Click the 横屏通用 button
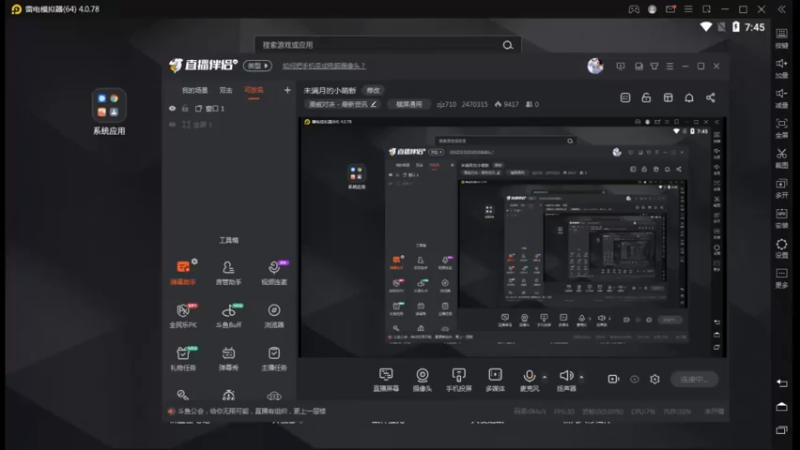Screen dimensions: 800x450 coord(409,104)
